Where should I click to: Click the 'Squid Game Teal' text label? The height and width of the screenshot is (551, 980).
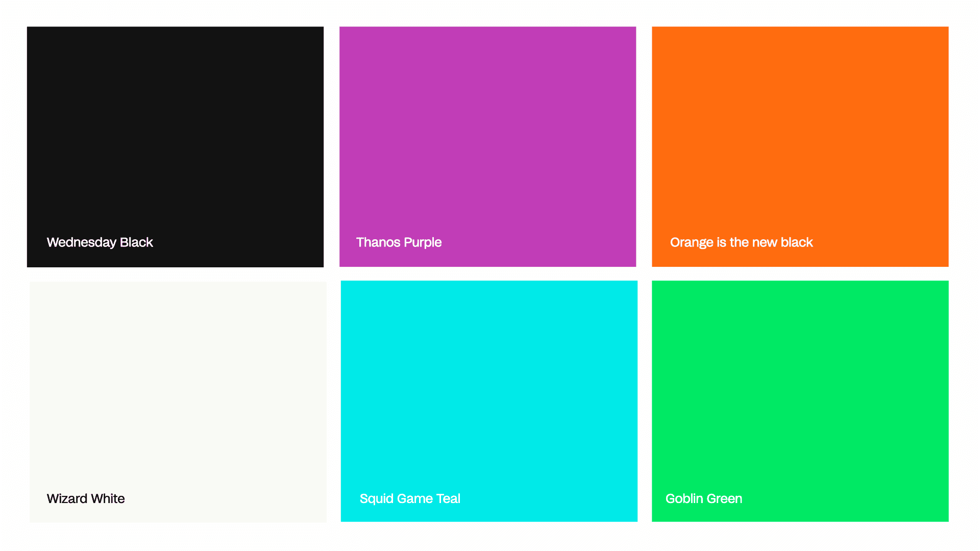[410, 498]
